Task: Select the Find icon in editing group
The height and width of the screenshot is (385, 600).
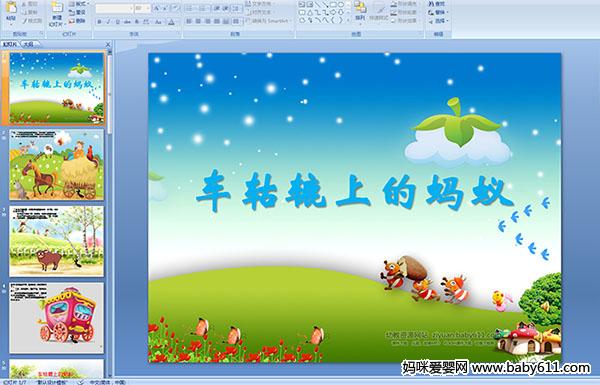Action: point(437,4)
